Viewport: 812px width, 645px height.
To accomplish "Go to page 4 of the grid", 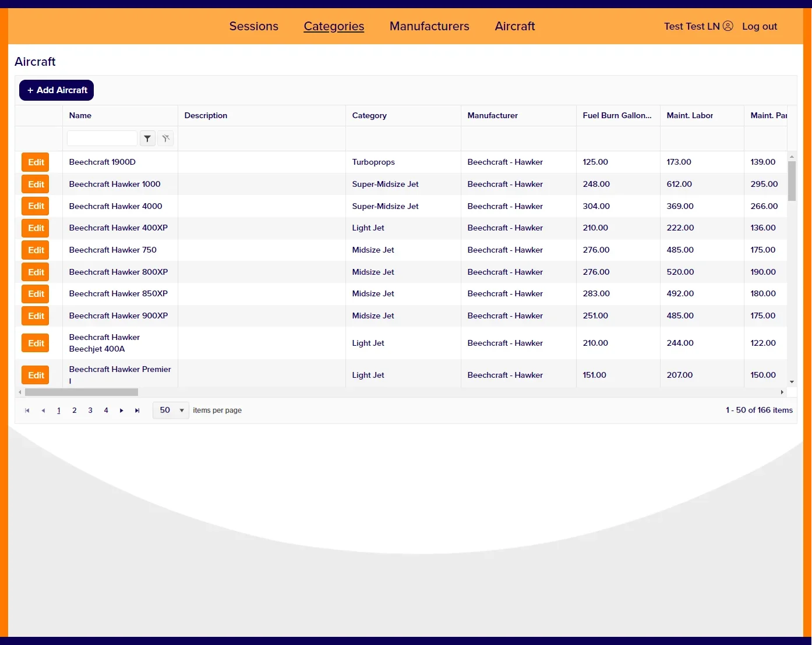I will click(x=106, y=410).
